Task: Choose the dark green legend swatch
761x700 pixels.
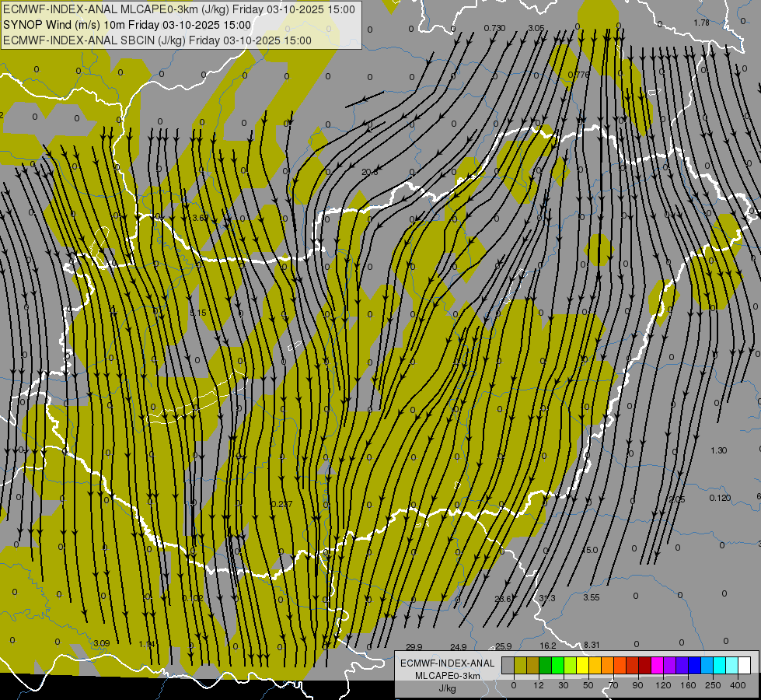Action: 546,665
